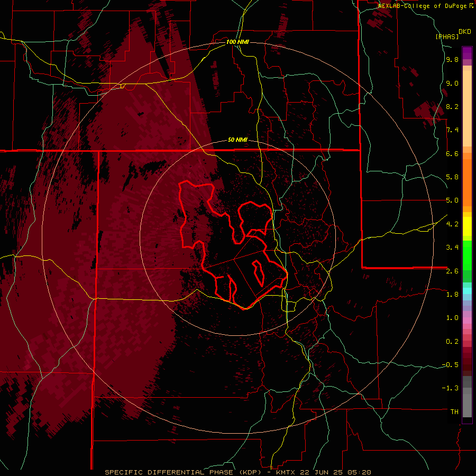This screenshot has width=476, height=476.
Task: Click the 7.4 value on color scale
Action: pyautogui.click(x=452, y=130)
